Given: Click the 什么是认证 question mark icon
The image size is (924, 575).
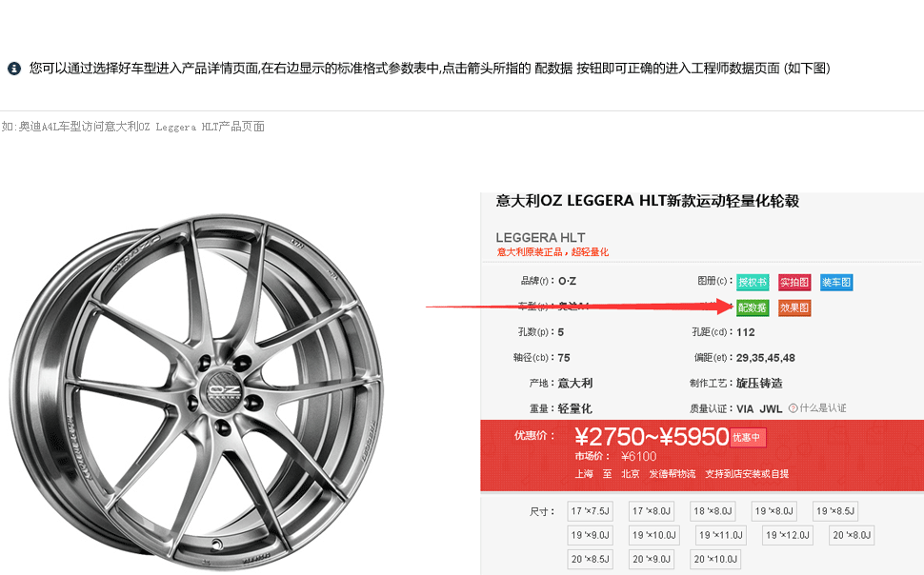Looking at the screenshot, I should pyautogui.click(x=793, y=408).
